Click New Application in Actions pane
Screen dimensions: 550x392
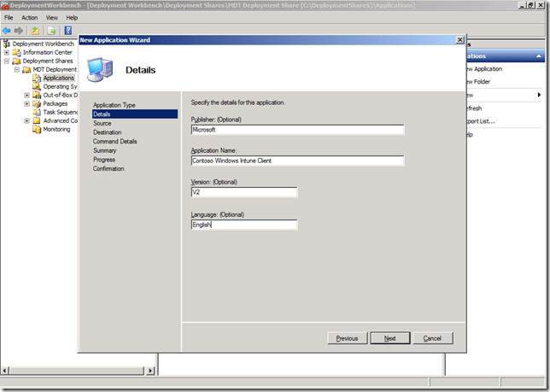(484, 69)
